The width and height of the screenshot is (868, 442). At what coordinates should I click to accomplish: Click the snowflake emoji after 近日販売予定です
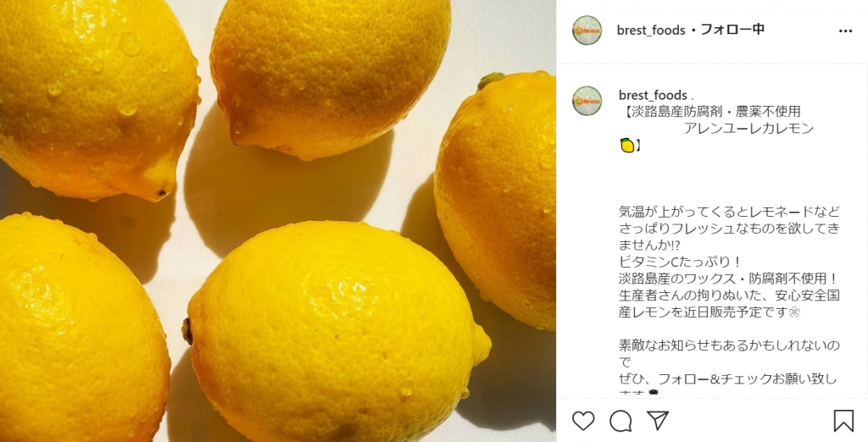point(796,312)
